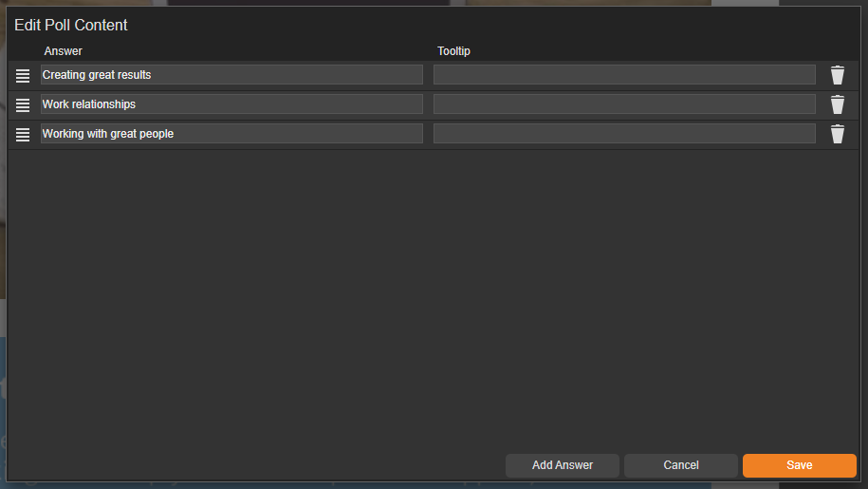Click the drag handle beside Work relationships
Screen dimensions: 868x489
(x=23, y=105)
